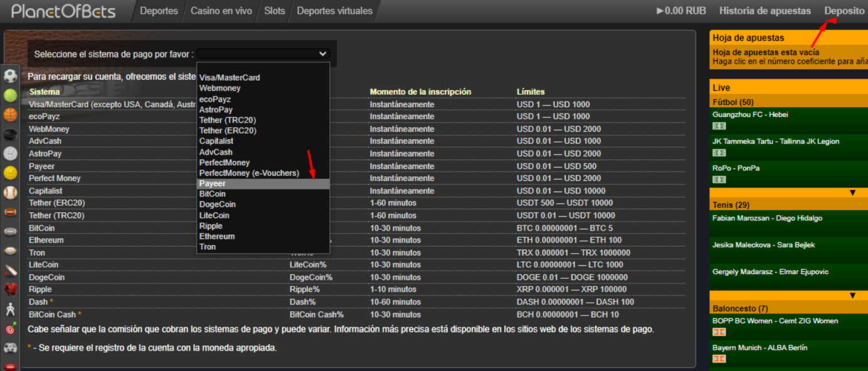Image resolution: width=868 pixels, height=371 pixels.
Task: Choose BitCoin in the dropdown list
Action: [263, 194]
